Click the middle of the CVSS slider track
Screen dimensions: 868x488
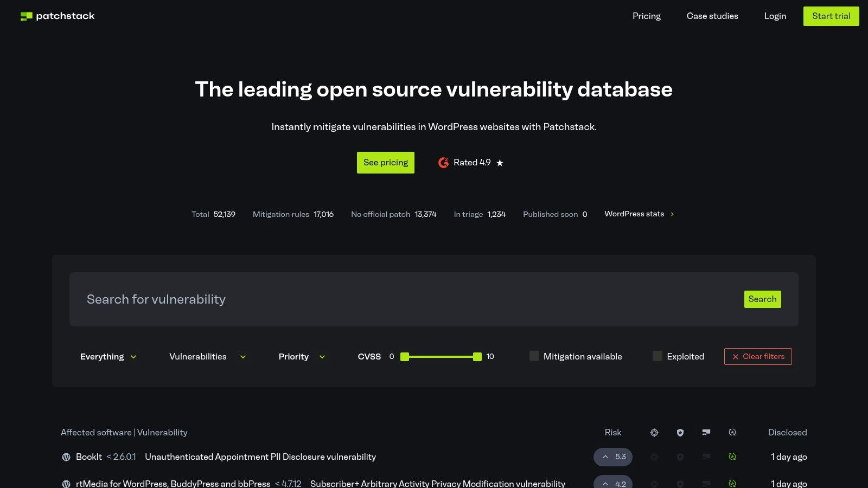tap(441, 357)
